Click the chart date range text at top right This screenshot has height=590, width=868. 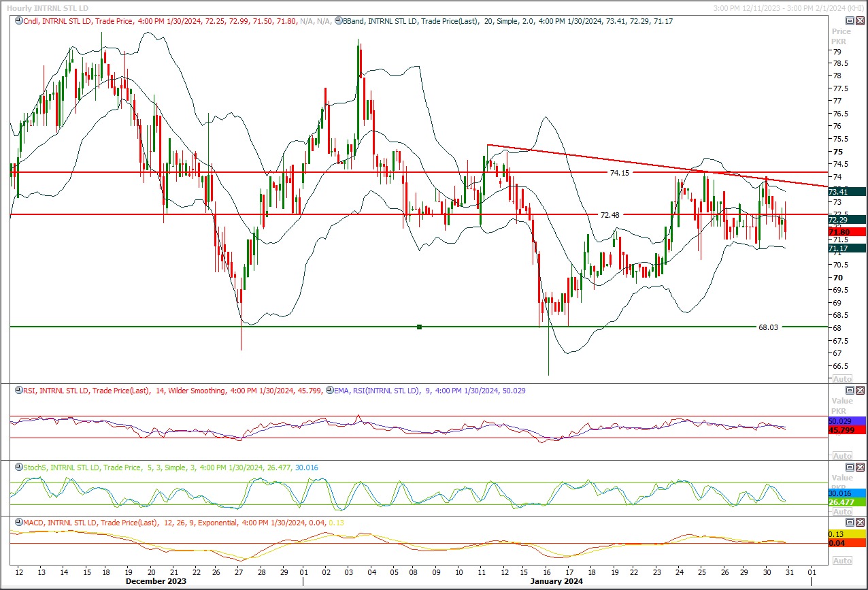pos(788,7)
